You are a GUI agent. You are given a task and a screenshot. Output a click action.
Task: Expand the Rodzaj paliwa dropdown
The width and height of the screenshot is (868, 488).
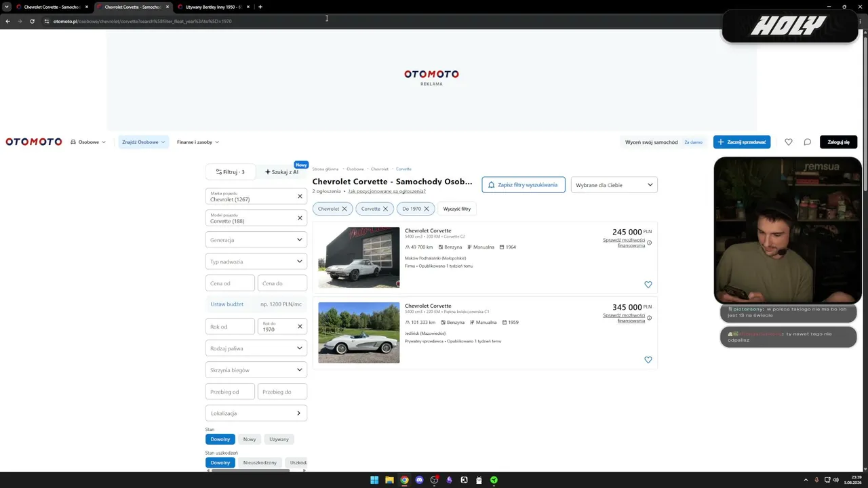tap(256, 348)
